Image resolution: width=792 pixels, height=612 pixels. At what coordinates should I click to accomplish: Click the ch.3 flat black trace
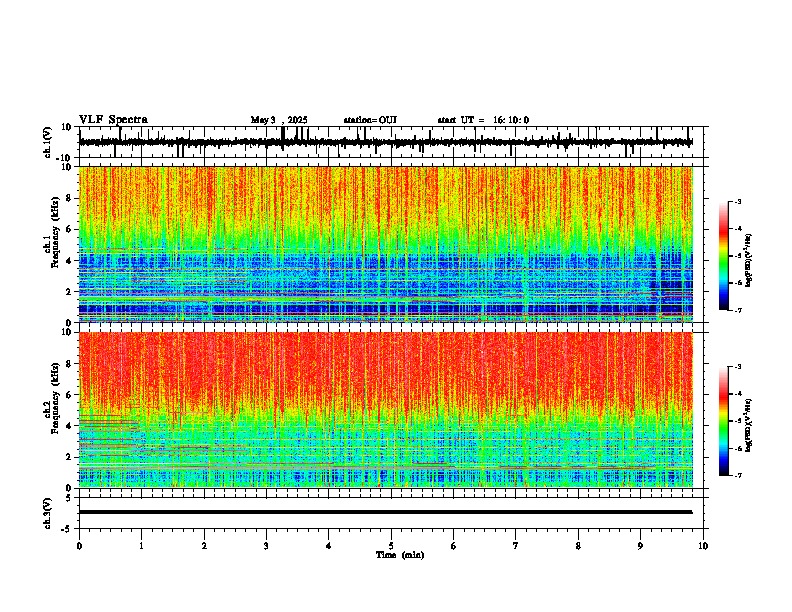(x=386, y=512)
